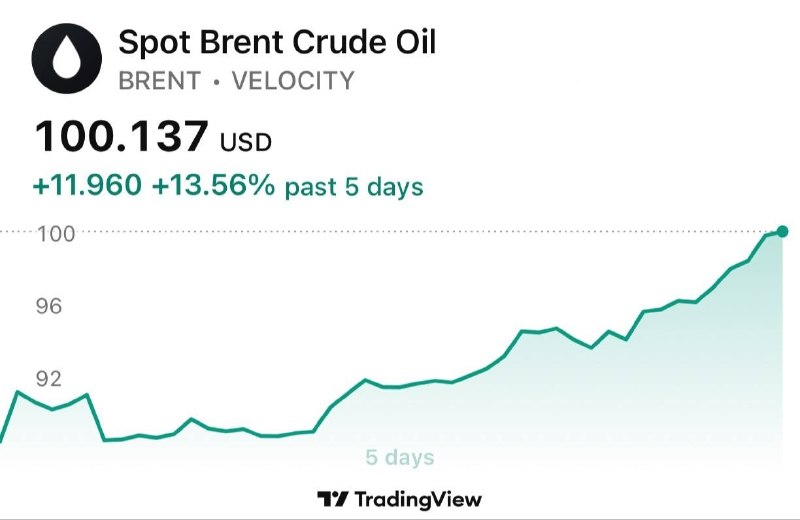Viewport: 800px width, 520px height.
Task: Click the +11.960 price change value
Action: tap(87, 185)
